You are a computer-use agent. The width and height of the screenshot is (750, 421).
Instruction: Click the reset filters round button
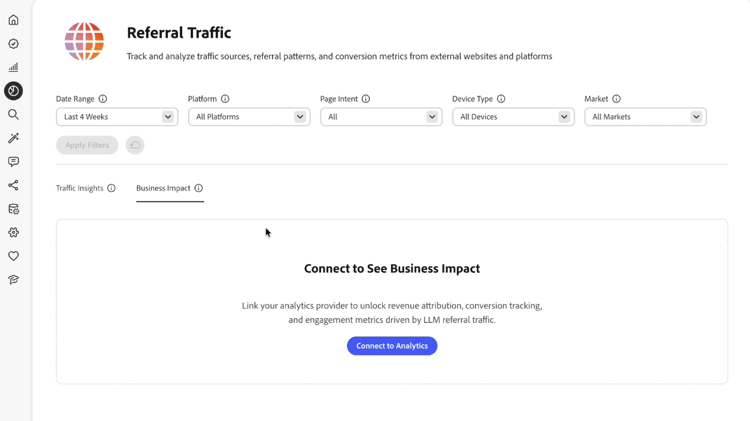coord(135,145)
